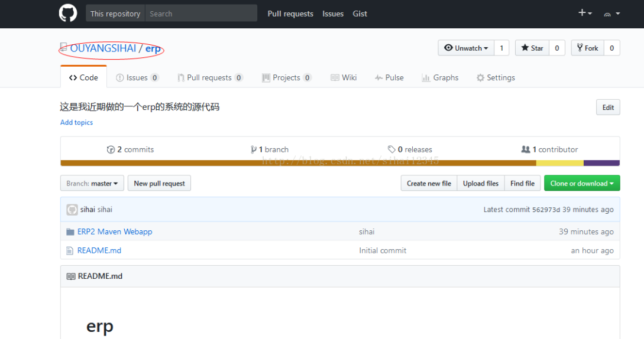Screen dimensions: 644x339
Task: Click the brown segment of the language bar
Action: [x=298, y=163]
